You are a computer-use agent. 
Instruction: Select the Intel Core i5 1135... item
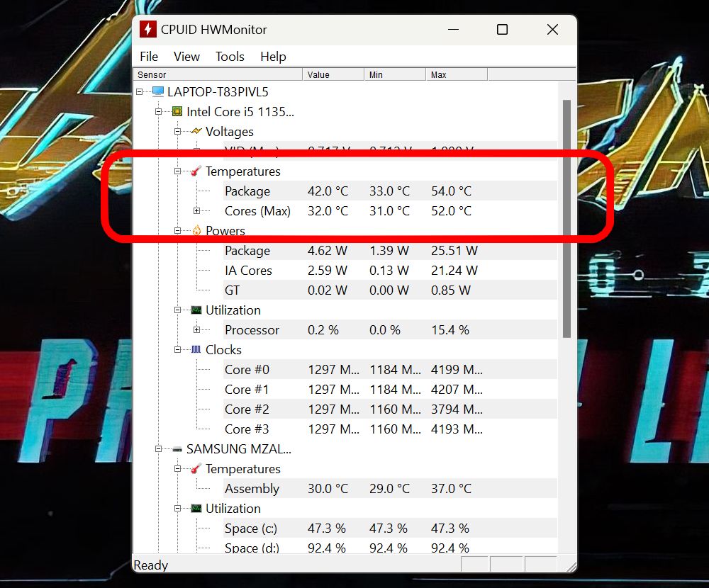(240, 112)
